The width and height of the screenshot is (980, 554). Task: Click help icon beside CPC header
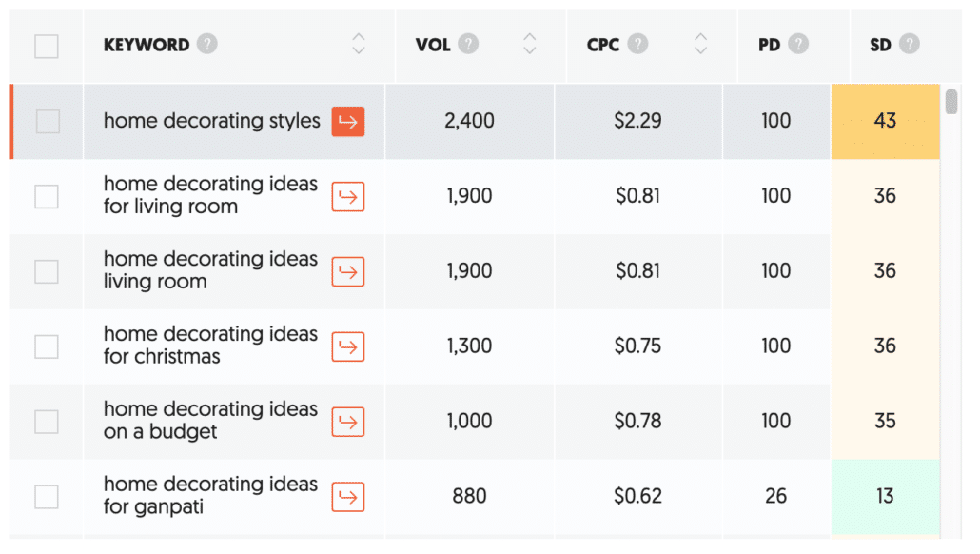(637, 44)
